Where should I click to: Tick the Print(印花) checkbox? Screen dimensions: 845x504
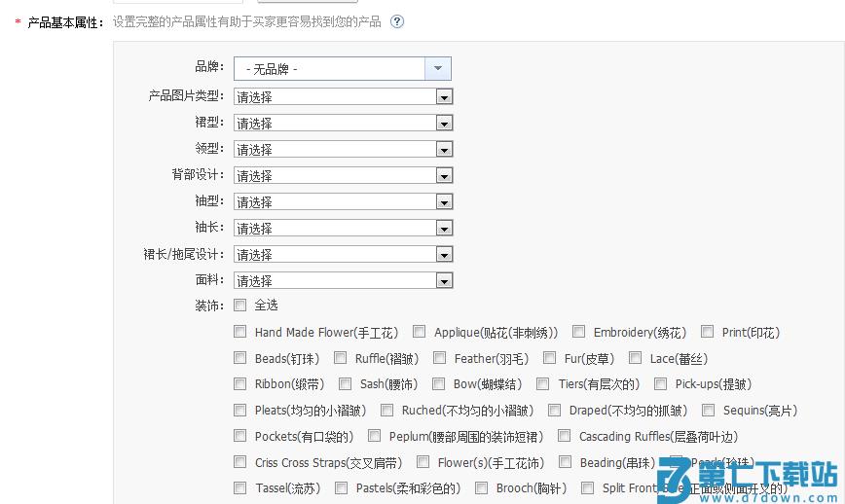[x=708, y=332]
